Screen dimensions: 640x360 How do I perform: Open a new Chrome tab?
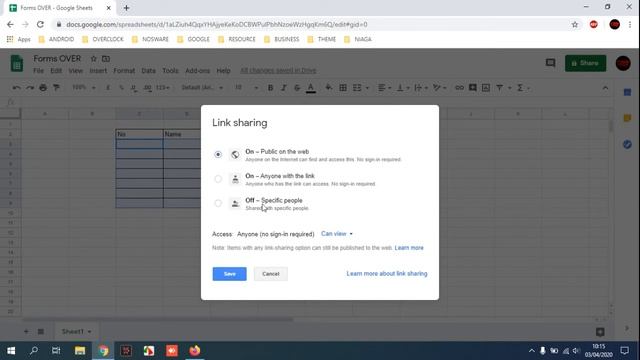(127, 8)
